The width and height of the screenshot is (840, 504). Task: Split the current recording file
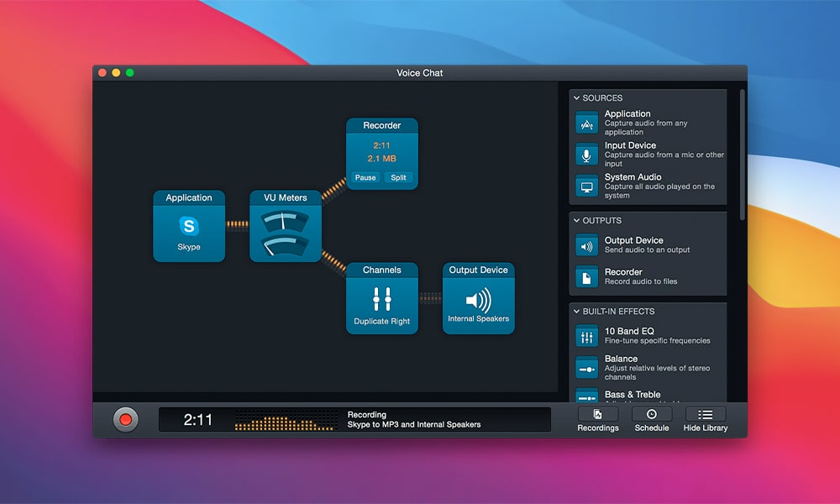click(398, 177)
